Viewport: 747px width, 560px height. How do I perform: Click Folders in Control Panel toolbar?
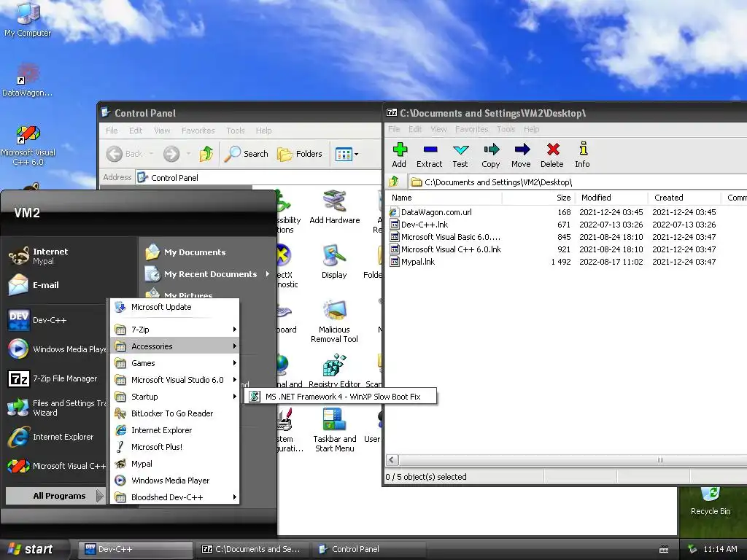300,154
